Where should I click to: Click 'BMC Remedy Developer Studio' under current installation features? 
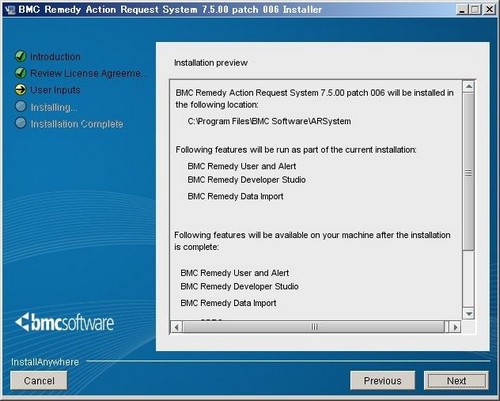[247, 180]
